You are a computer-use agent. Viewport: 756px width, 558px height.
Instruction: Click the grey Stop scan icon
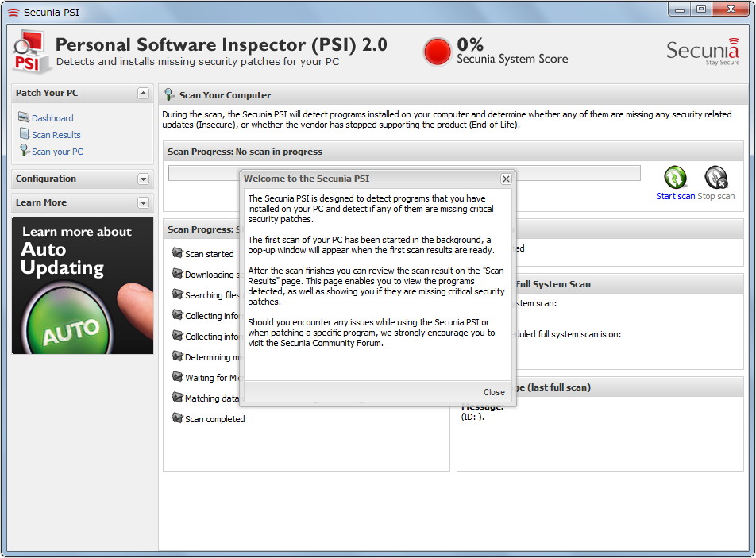716,177
